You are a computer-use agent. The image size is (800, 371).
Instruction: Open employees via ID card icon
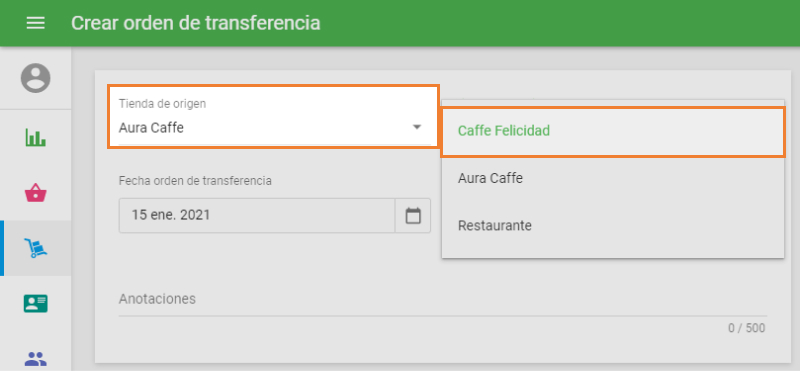click(35, 304)
